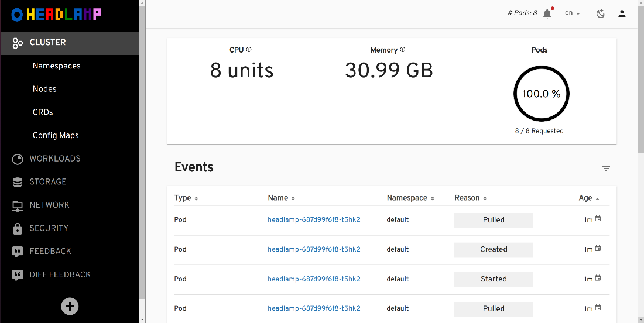Click the Started reason chip

click(494, 280)
